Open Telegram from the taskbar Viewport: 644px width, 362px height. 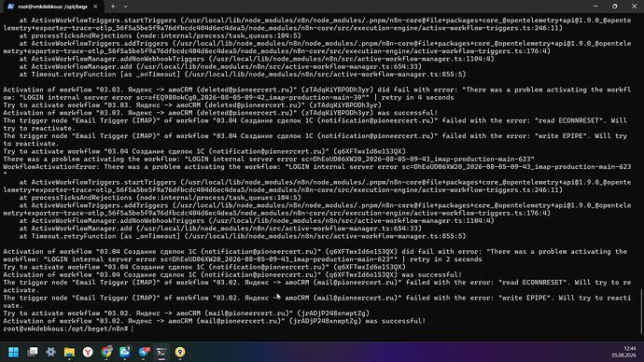pyautogui.click(x=144, y=352)
